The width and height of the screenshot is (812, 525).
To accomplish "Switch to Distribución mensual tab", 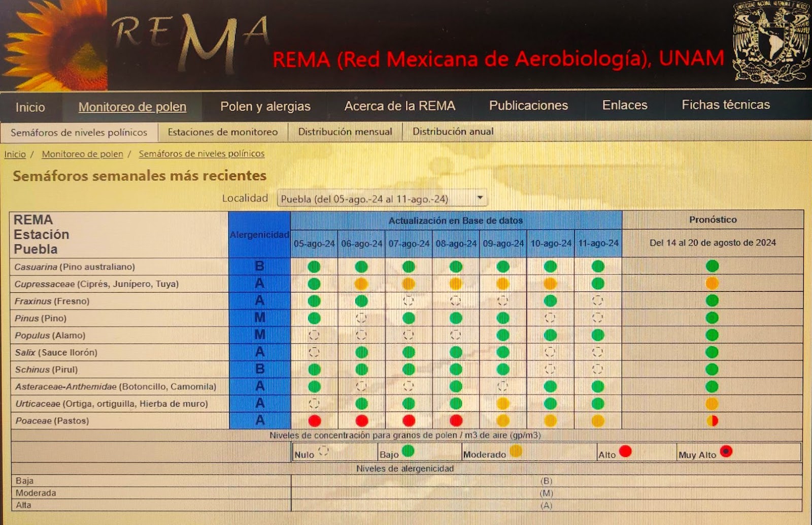I will point(345,132).
